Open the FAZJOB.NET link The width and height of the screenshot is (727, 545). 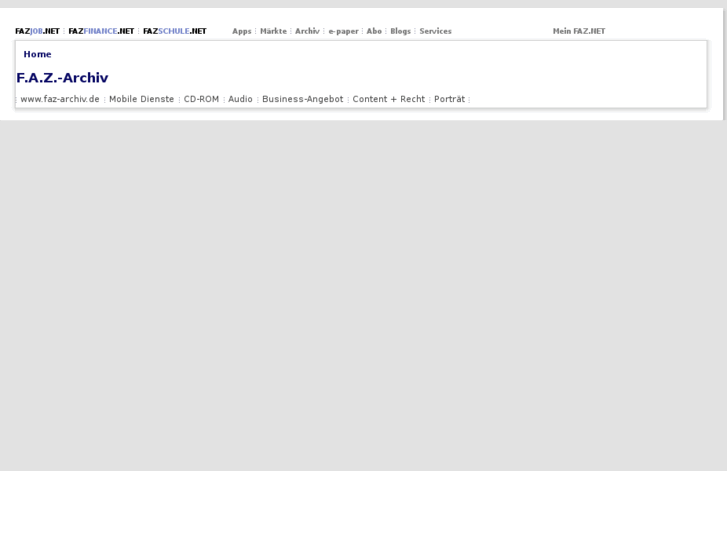click(x=38, y=31)
